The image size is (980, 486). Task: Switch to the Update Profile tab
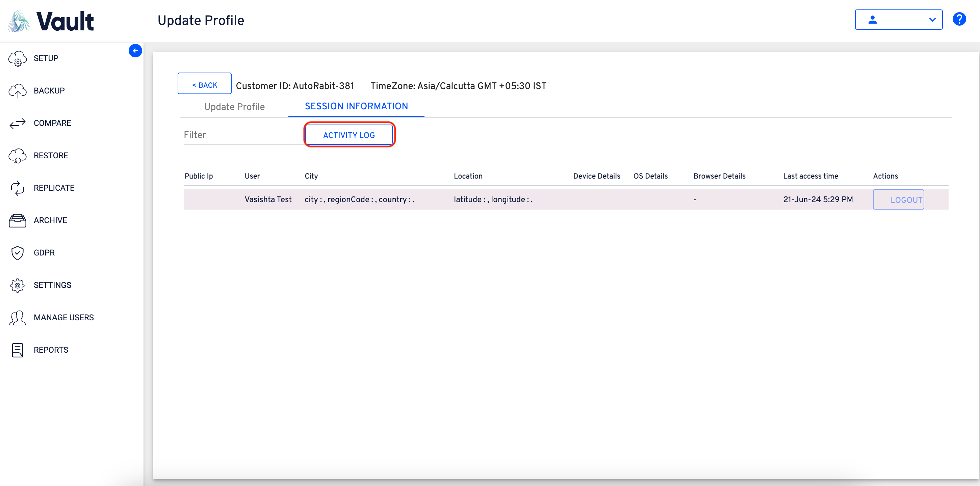coord(234,107)
